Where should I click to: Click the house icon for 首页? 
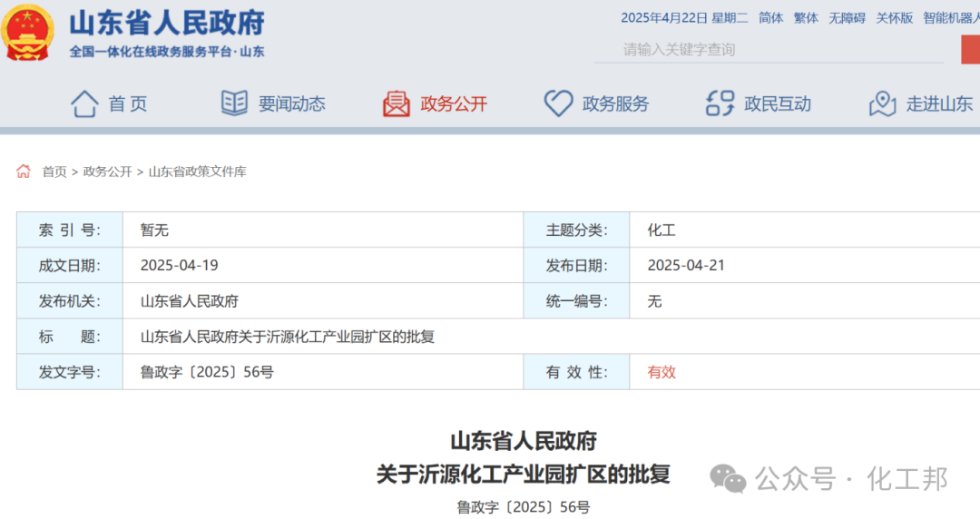[84, 103]
